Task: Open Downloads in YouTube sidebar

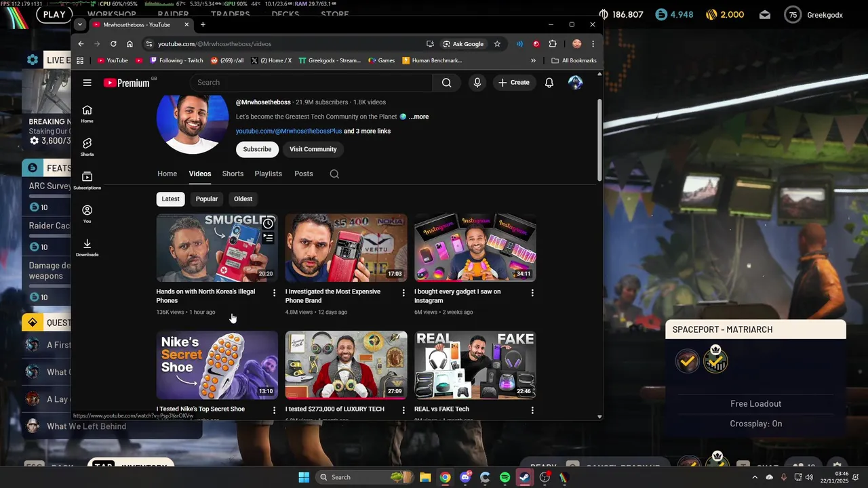Action: coord(87,247)
